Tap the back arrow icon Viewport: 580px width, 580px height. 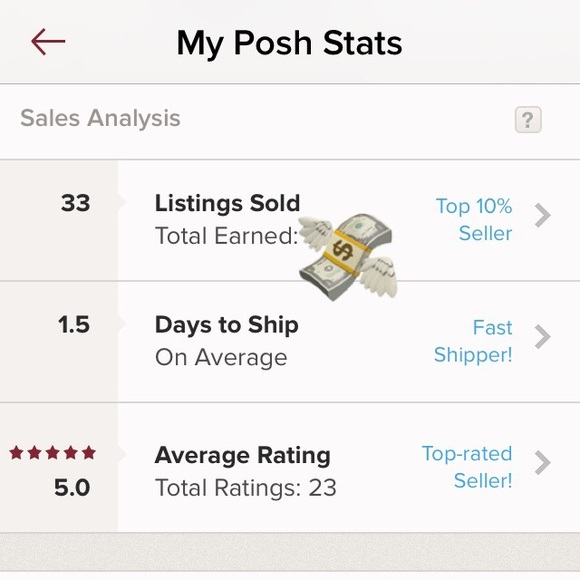48,42
